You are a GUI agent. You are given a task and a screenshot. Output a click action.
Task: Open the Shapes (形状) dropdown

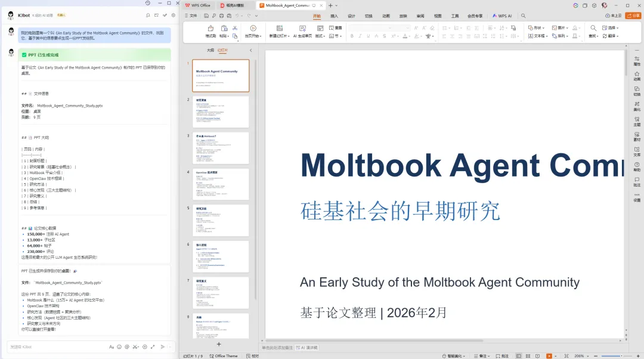pyautogui.click(x=536, y=28)
